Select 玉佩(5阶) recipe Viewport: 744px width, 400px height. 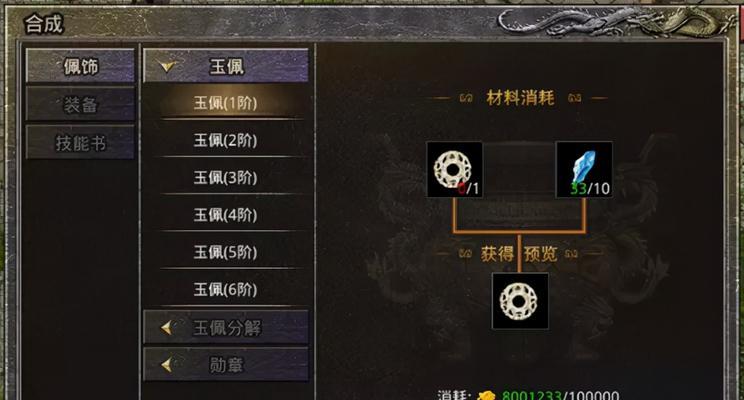coord(226,251)
